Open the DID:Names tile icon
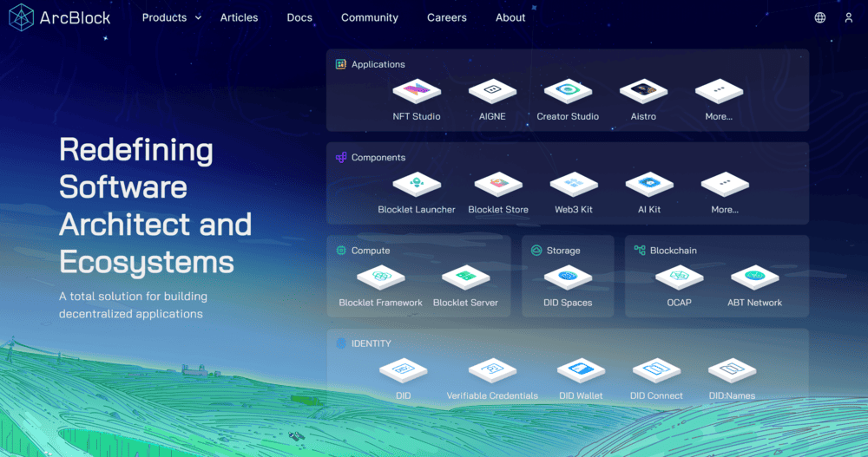Viewport: 868px width, 457px height. (x=732, y=370)
